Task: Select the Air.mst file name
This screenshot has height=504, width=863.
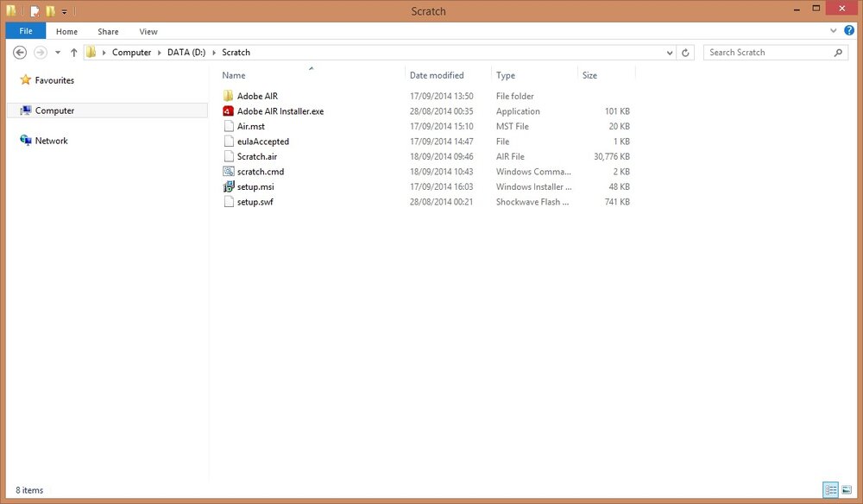Action: coord(250,126)
